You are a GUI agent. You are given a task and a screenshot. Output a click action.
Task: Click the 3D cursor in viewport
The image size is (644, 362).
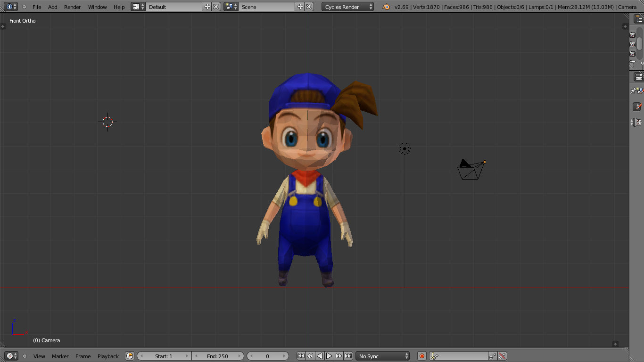(107, 122)
